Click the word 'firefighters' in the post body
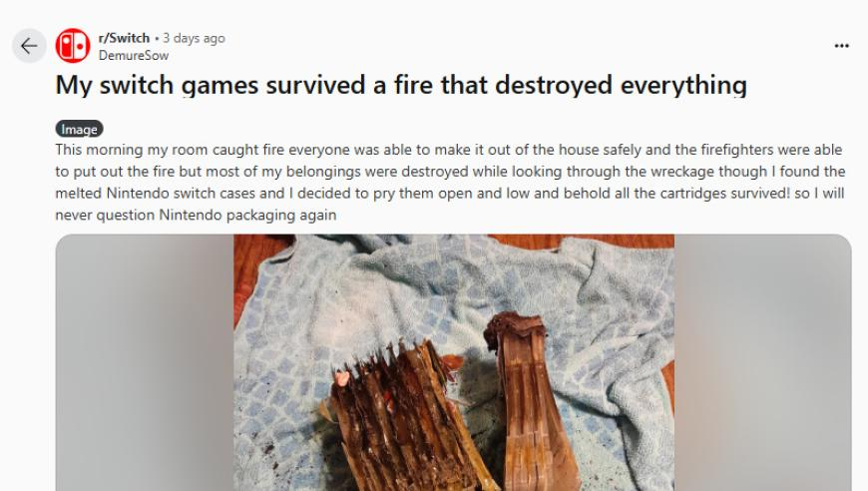This screenshot has height=491, width=868. (737, 150)
